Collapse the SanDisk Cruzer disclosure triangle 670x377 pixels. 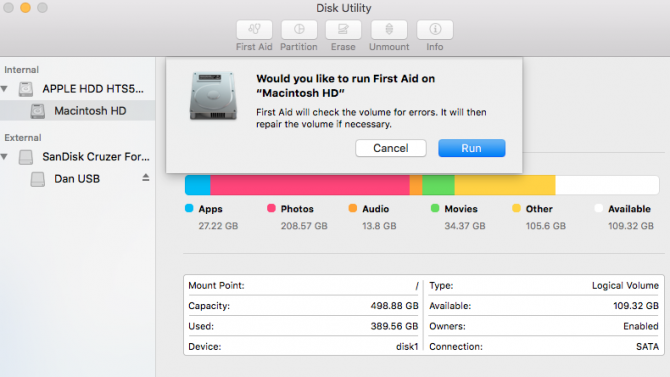point(5,157)
